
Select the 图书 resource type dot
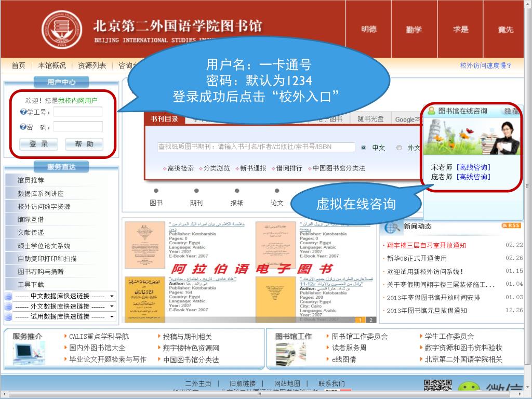156,191
